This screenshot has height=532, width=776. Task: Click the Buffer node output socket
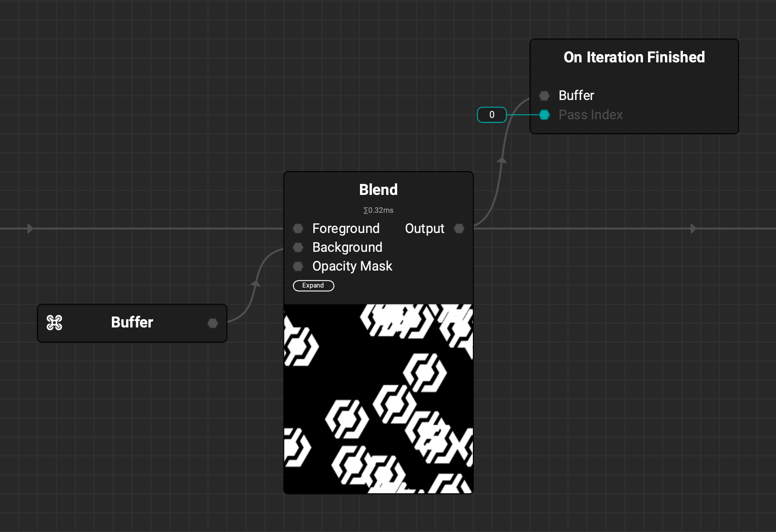pyautogui.click(x=212, y=323)
